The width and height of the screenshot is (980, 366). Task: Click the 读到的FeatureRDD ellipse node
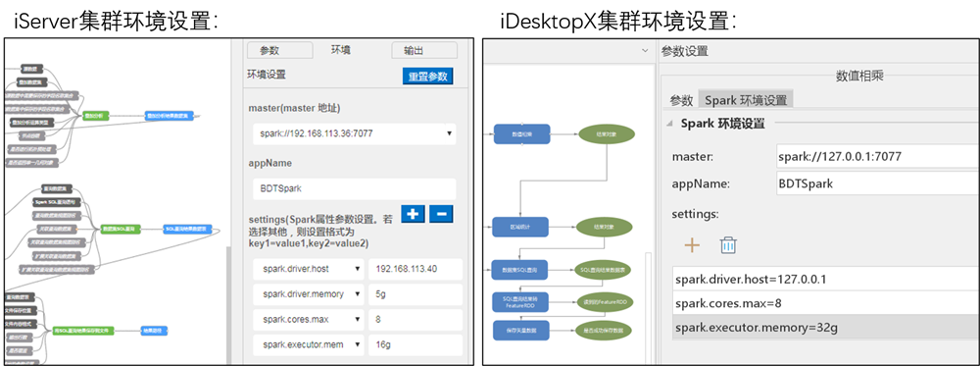point(604,301)
